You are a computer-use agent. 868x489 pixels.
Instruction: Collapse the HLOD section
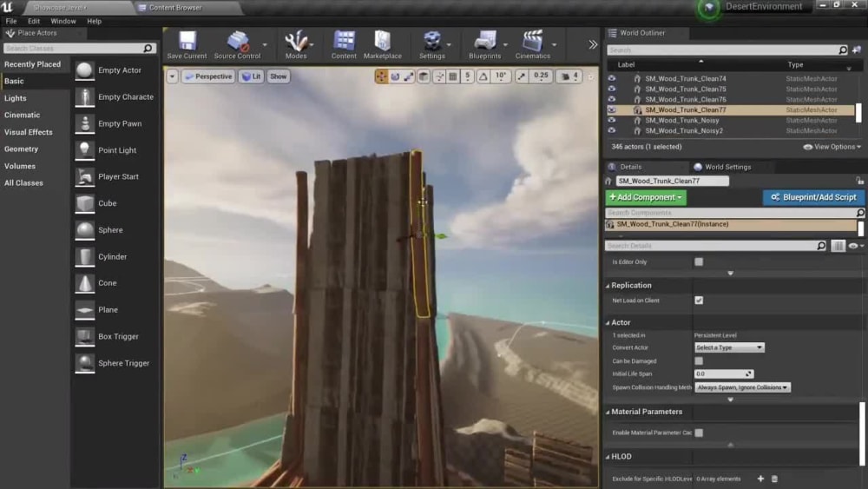click(608, 457)
